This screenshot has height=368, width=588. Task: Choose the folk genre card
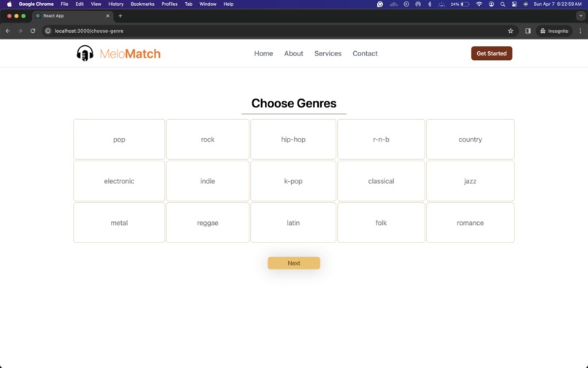click(381, 223)
